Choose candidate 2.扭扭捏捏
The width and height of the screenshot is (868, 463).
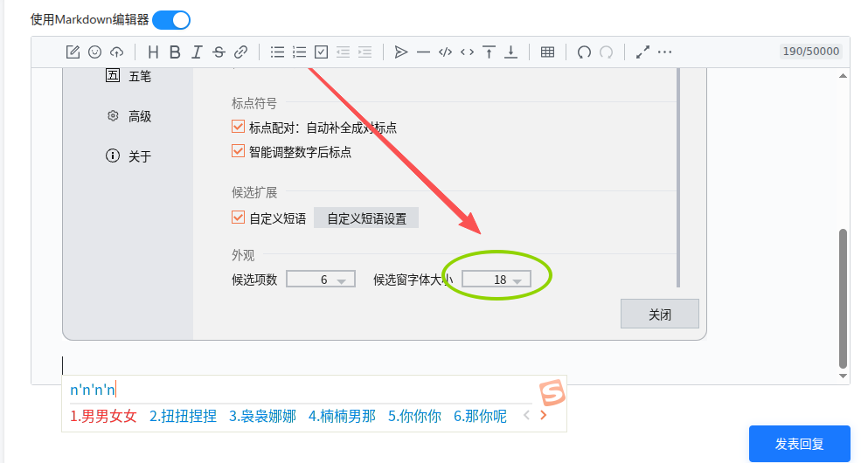coord(184,416)
